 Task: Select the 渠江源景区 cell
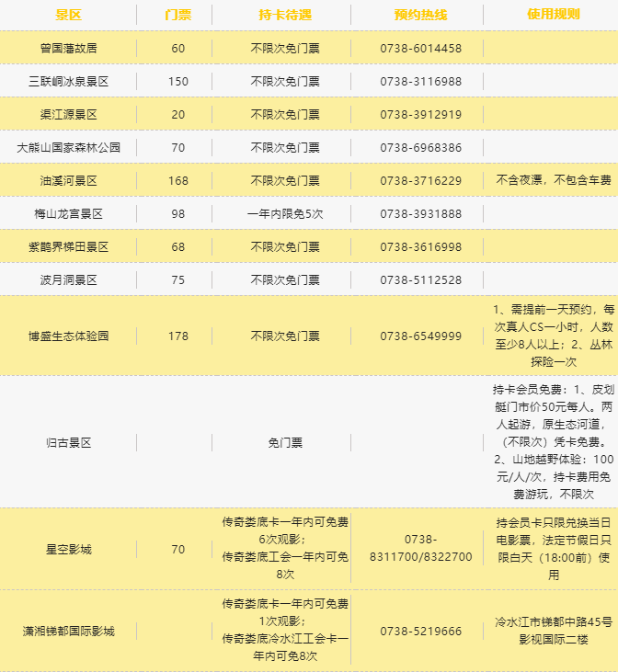pos(69,114)
